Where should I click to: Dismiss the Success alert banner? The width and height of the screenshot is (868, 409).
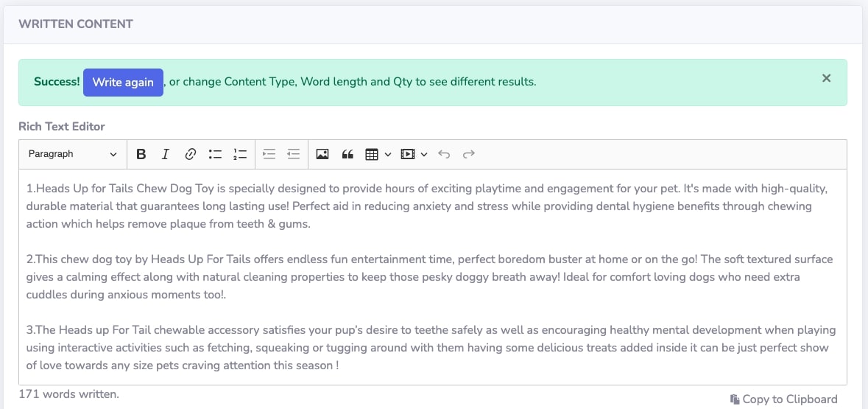827,78
